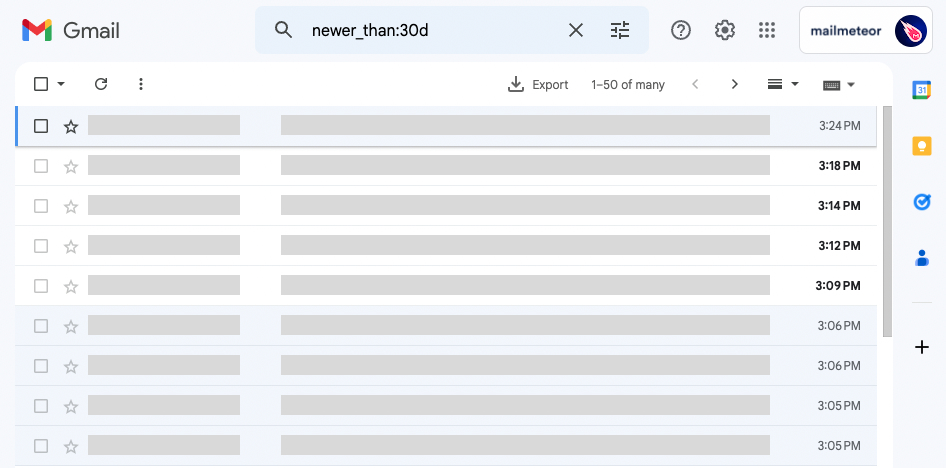This screenshot has height=468, width=946.
Task: Star the 3:09 PM email
Action: pos(71,286)
